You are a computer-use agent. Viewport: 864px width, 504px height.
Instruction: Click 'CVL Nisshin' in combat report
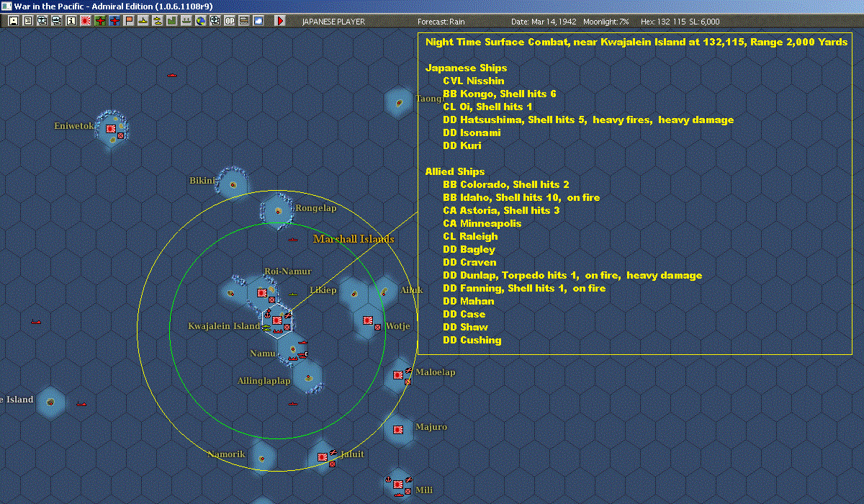pyautogui.click(x=474, y=81)
